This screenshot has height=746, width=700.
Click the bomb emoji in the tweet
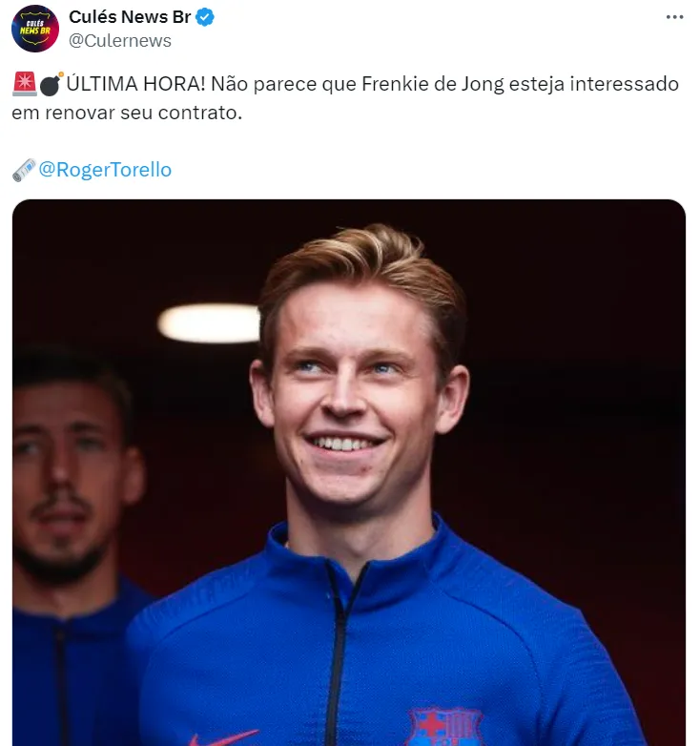(x=51, y=84)
